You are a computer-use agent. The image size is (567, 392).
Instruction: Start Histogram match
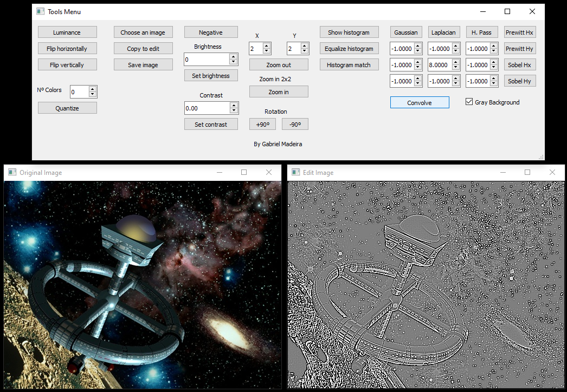point(349,64)
